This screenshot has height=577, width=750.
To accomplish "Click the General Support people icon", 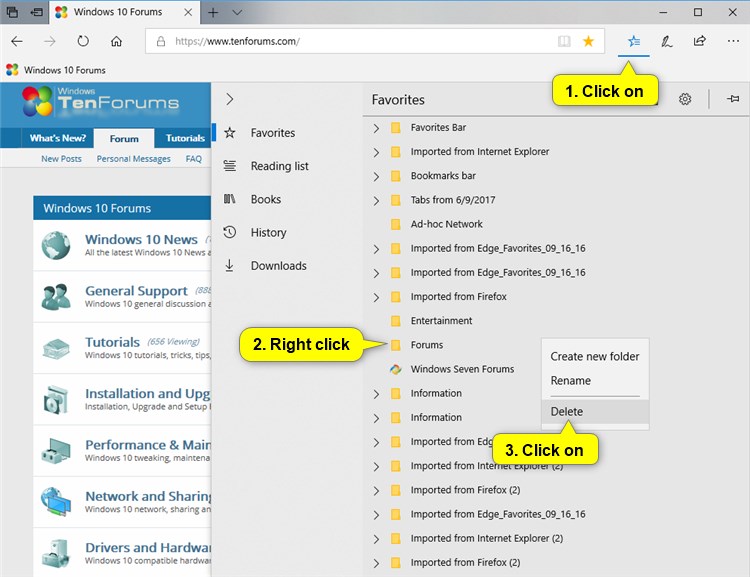I will [56, 297].
